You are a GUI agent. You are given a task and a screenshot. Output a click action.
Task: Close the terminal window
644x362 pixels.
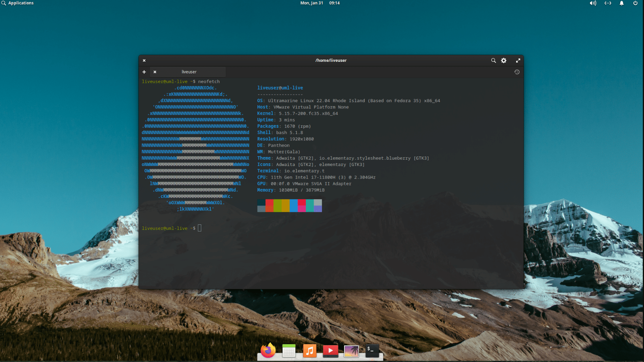144,60
